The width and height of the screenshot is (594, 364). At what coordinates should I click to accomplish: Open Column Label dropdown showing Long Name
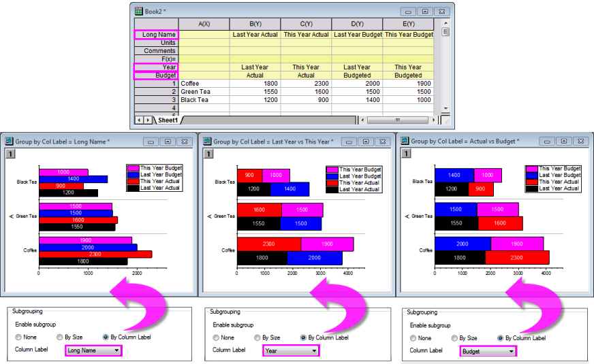93,350
